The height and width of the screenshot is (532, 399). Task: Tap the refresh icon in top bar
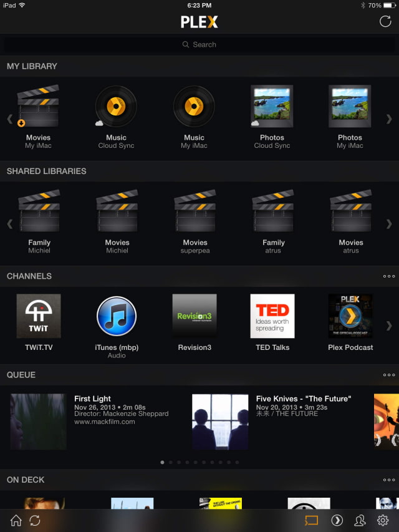pyautogui.click(x=385, y=22)
